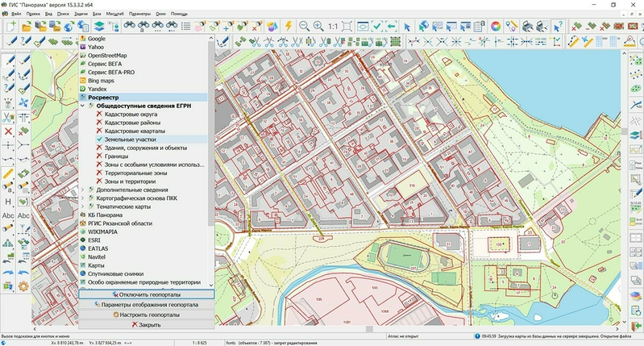The height and width of the screenshot is (346, 644).
Task: Click the color wheel palette icon
Action: click(x=496, y=26)
